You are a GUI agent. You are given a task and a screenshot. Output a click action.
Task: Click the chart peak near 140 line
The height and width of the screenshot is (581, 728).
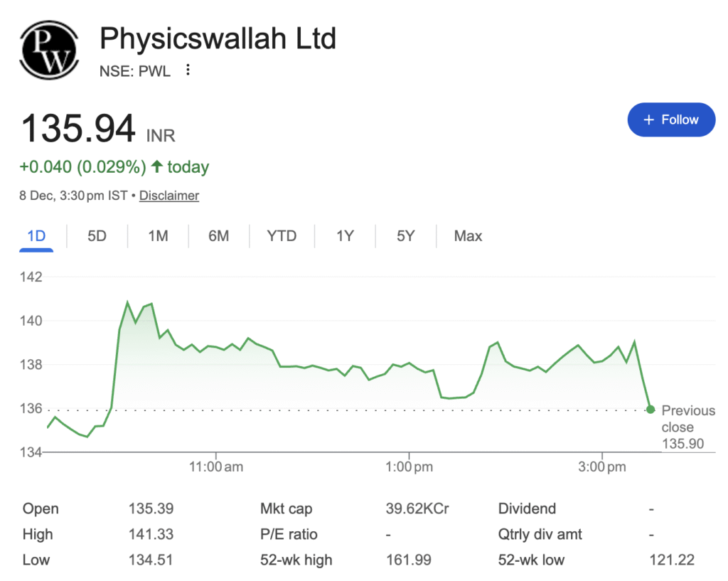coord(128,304)
